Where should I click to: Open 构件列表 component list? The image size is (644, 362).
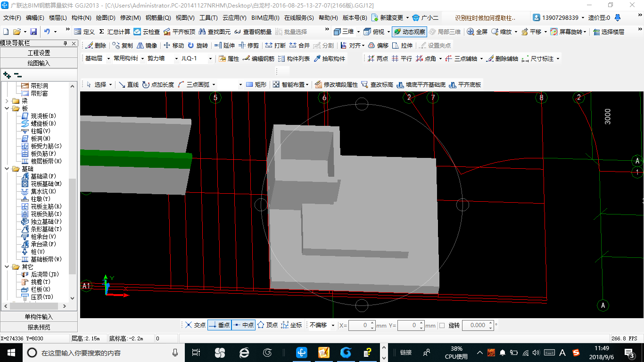(294, 59)
